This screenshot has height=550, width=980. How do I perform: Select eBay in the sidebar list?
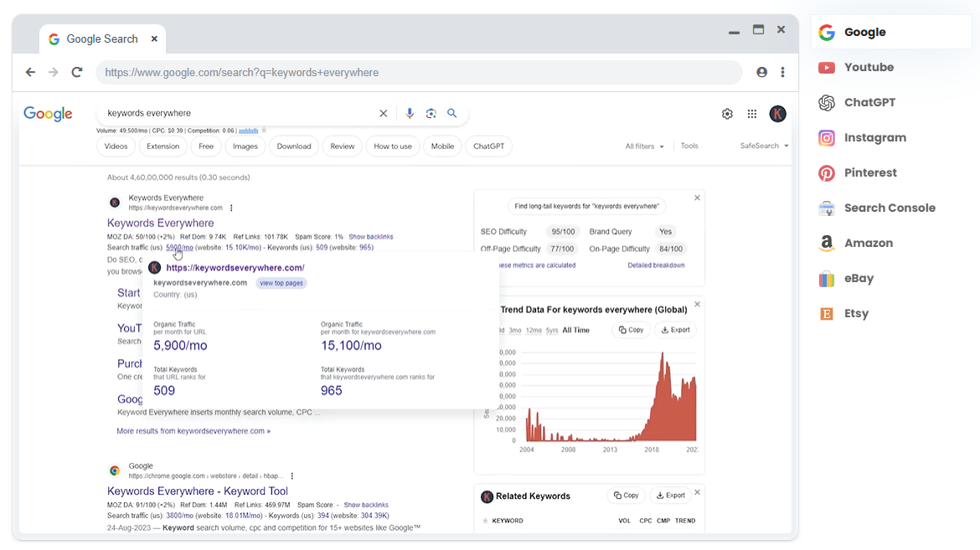(891, 279)
